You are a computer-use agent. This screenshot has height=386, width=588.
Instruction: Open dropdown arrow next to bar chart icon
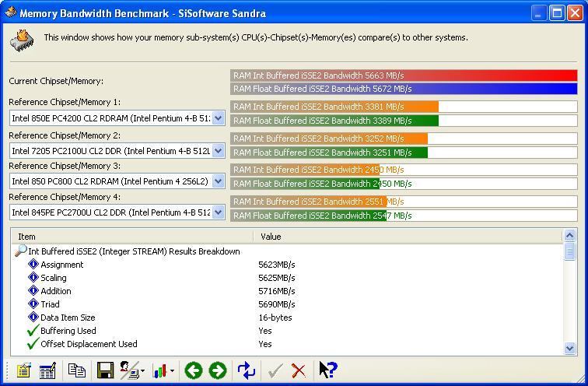tap(172, 371)
